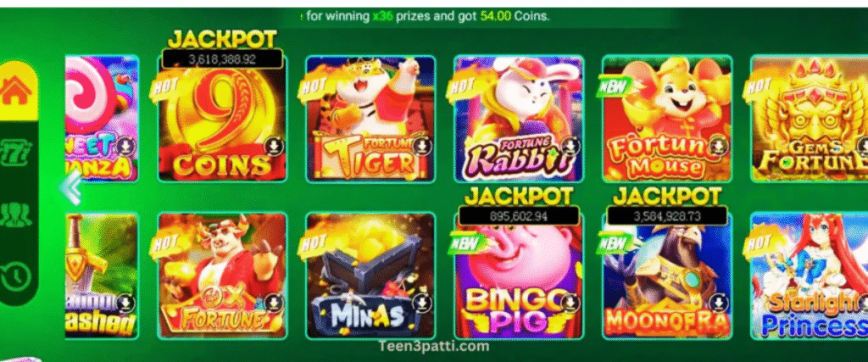This screenshot has width=868, height=362.
Task: Click the winning prizes announcement ticker
Action: point(426,17)
